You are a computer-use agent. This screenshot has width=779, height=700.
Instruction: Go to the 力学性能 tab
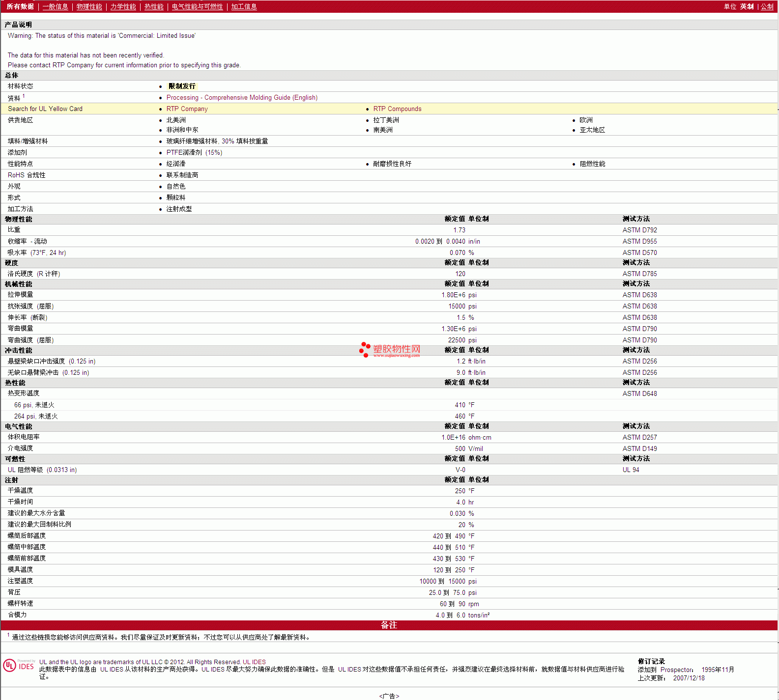123,6
